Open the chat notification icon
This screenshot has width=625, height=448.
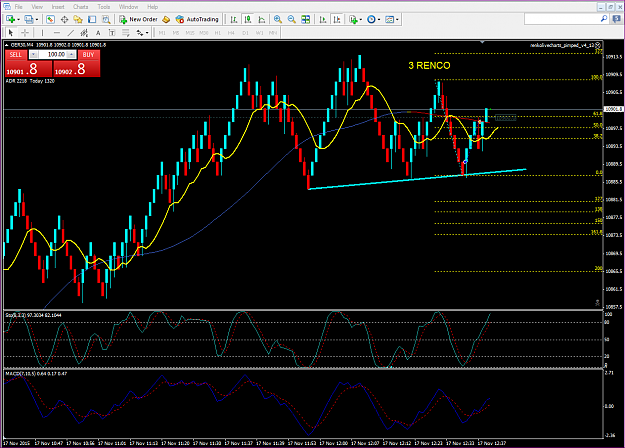coord(616,19)
